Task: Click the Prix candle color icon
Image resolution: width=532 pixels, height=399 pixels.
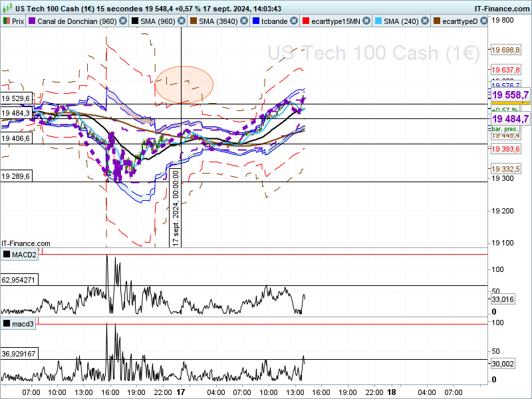Action: coord(7,21)
